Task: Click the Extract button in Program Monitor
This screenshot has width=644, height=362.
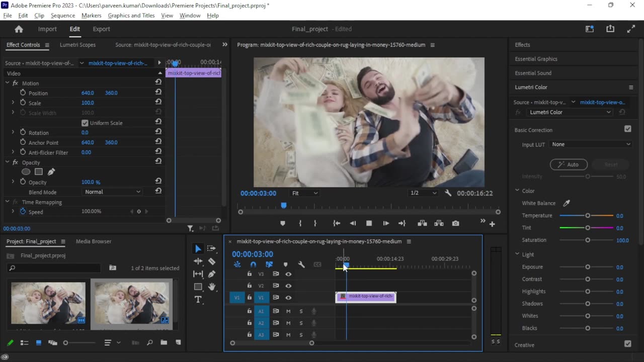Action: click(x=439, y=223)
